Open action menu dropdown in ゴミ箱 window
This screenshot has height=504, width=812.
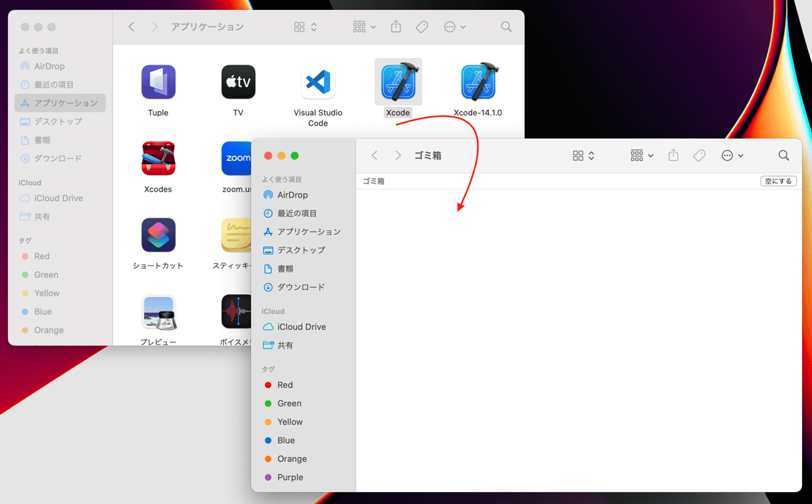(x=733, y=156)
